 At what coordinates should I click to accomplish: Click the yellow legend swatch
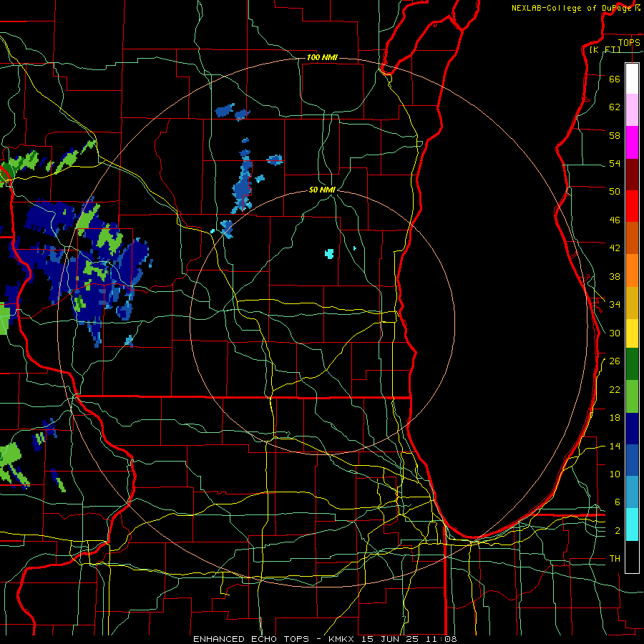(632, 333)
